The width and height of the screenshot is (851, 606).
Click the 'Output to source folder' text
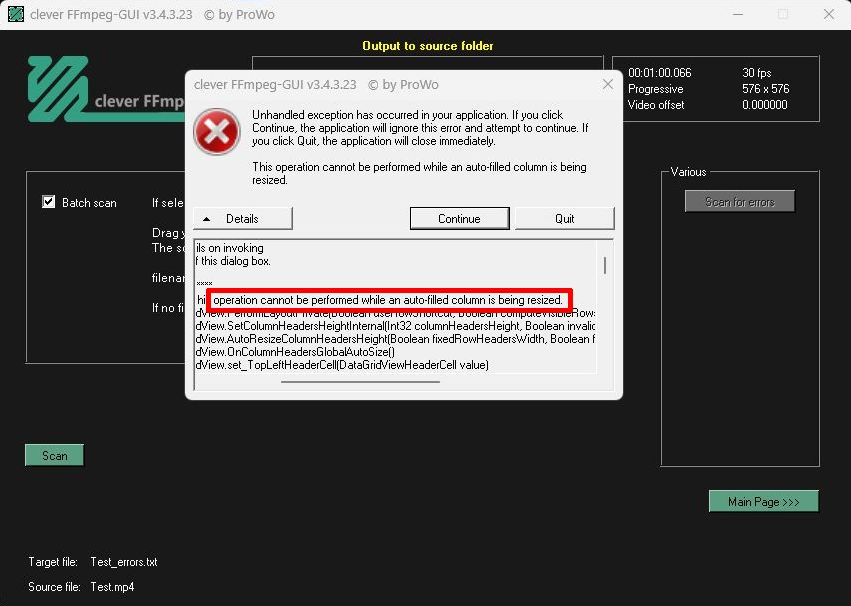coord(428,46)
